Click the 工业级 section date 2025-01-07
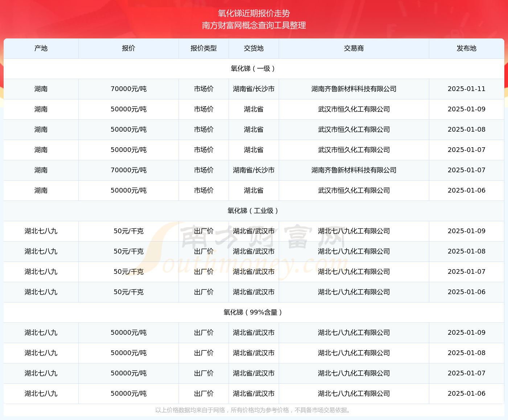 click(467, 272)
